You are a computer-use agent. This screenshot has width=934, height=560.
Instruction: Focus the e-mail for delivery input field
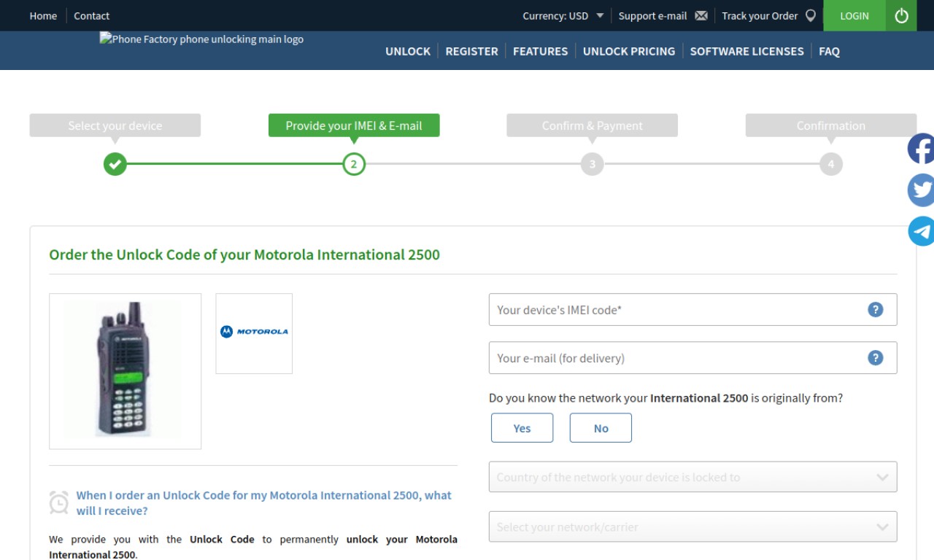[692, 357]
